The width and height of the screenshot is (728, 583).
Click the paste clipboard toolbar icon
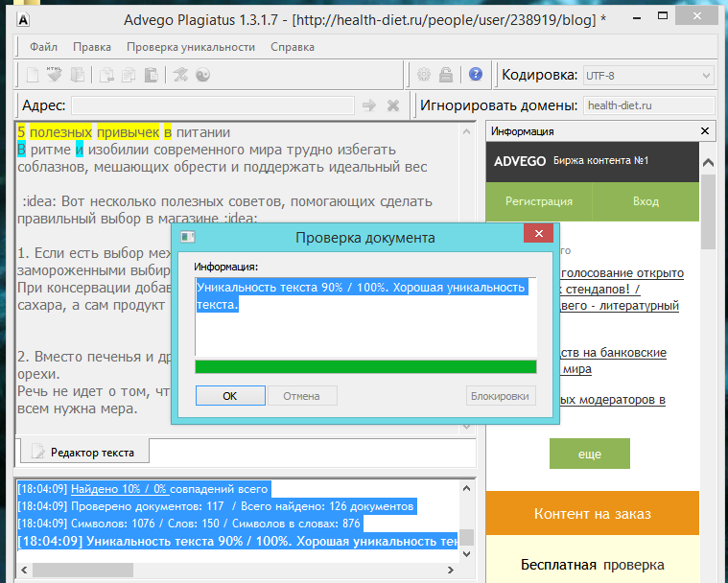click(x=151, y=75)
